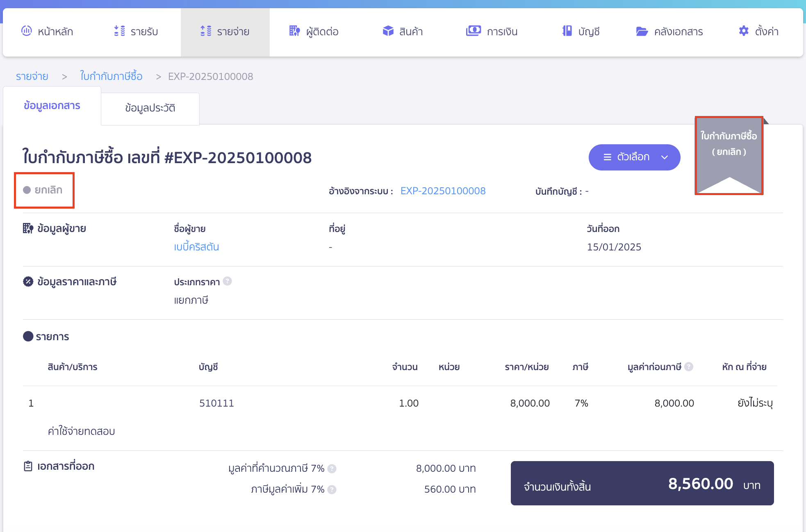Click the ยกเลิก status badge
This screenshot has height=532, width=806.
click(x=43, y=190)
